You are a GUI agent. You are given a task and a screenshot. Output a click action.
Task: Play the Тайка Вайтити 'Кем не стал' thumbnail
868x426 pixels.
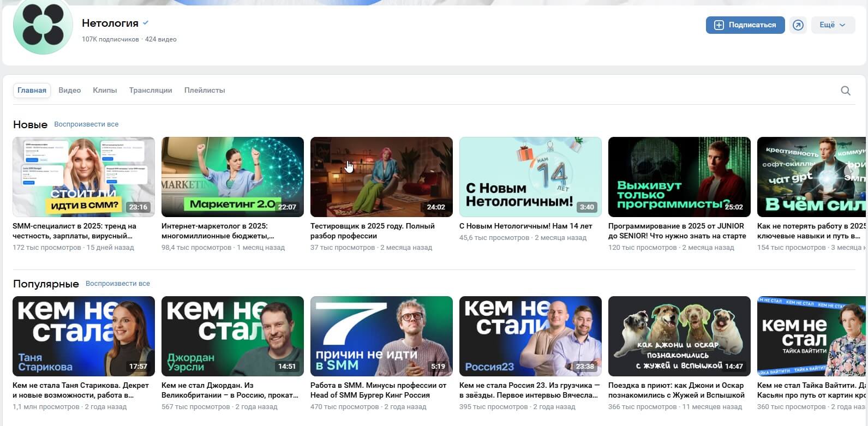click(812, 336)
